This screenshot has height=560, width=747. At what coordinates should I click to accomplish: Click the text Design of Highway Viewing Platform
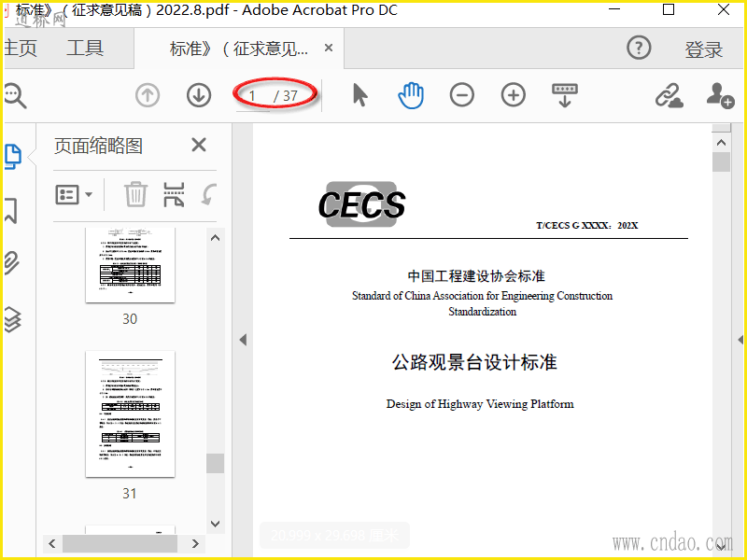point(480,404)
